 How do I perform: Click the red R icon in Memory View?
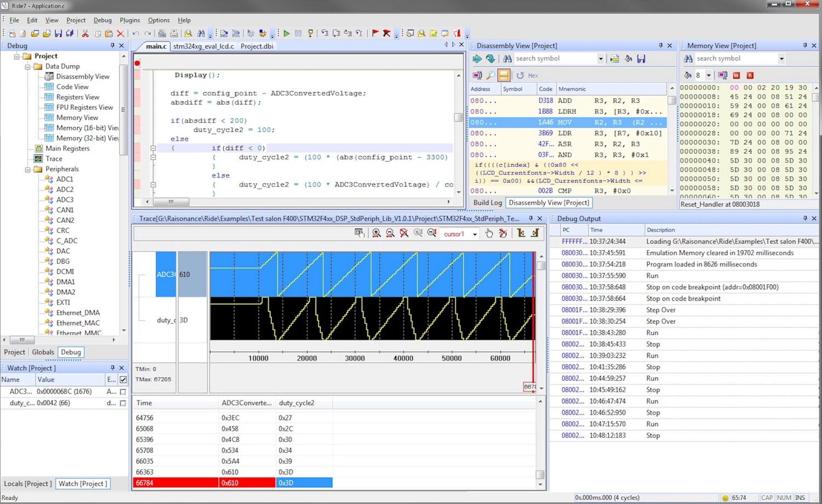pyautogui.click(x=750, y=75)
